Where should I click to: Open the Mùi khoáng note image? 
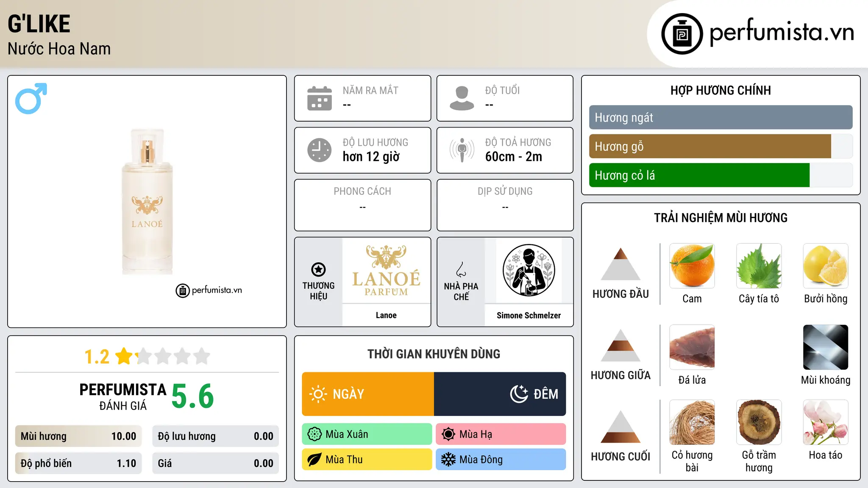[x=826, y=347]
